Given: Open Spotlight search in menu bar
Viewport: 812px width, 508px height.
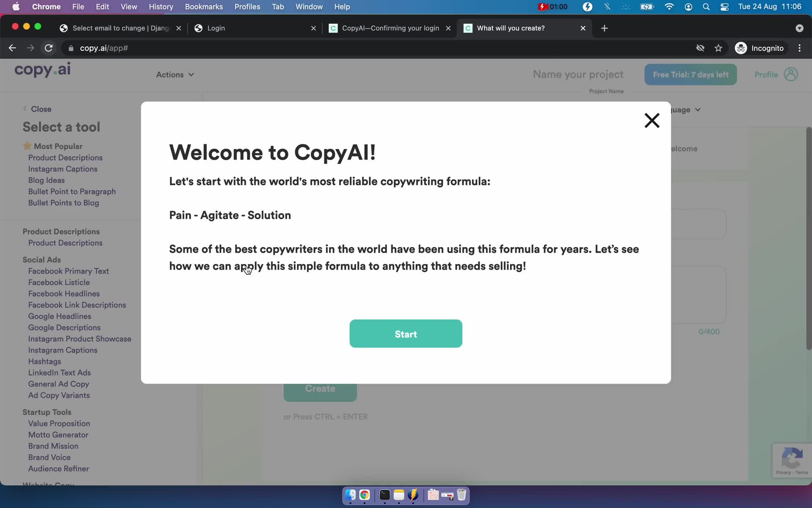Looking at the screenshot, I should pos(706,6).
